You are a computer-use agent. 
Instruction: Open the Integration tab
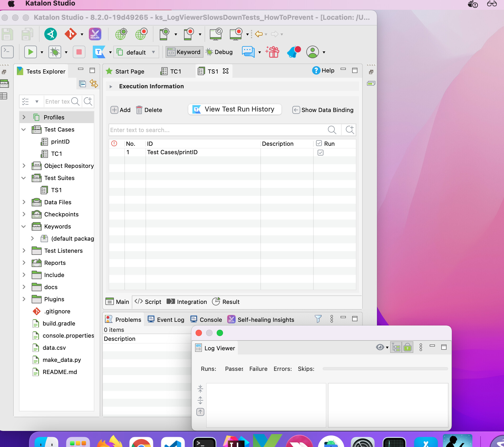(x=187, y=302)
